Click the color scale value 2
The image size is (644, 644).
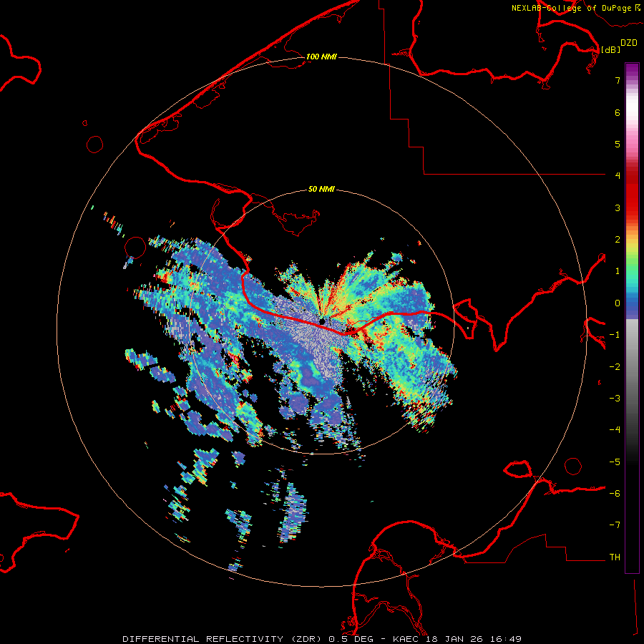point(618,240)
